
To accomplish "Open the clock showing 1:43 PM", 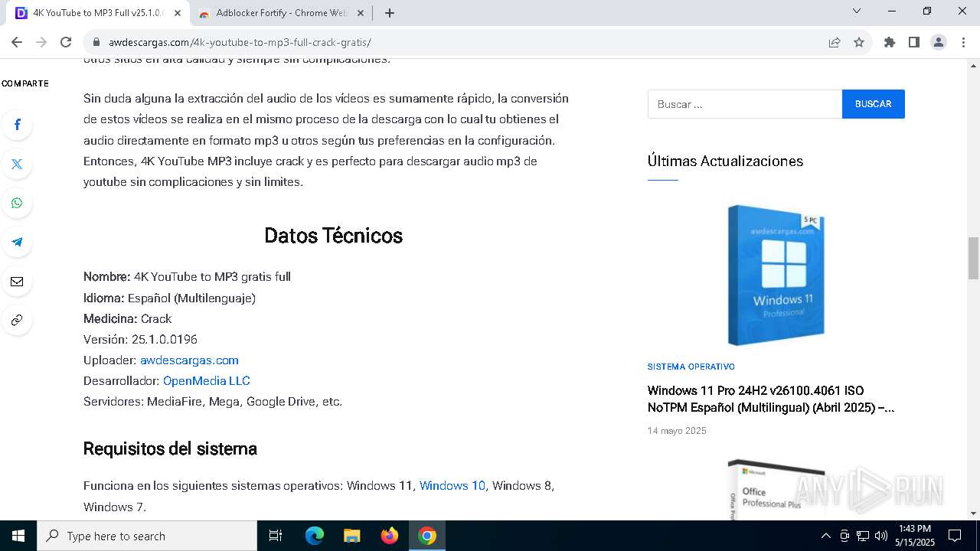I will (915, 536).
